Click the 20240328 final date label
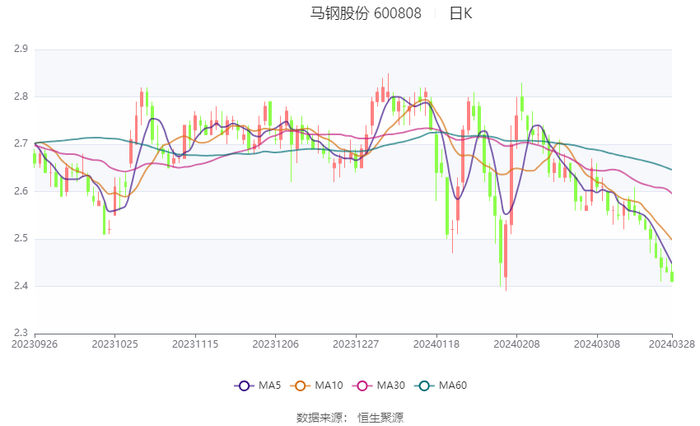The width and height of the screenshot is (700, 426). point(672,344)
